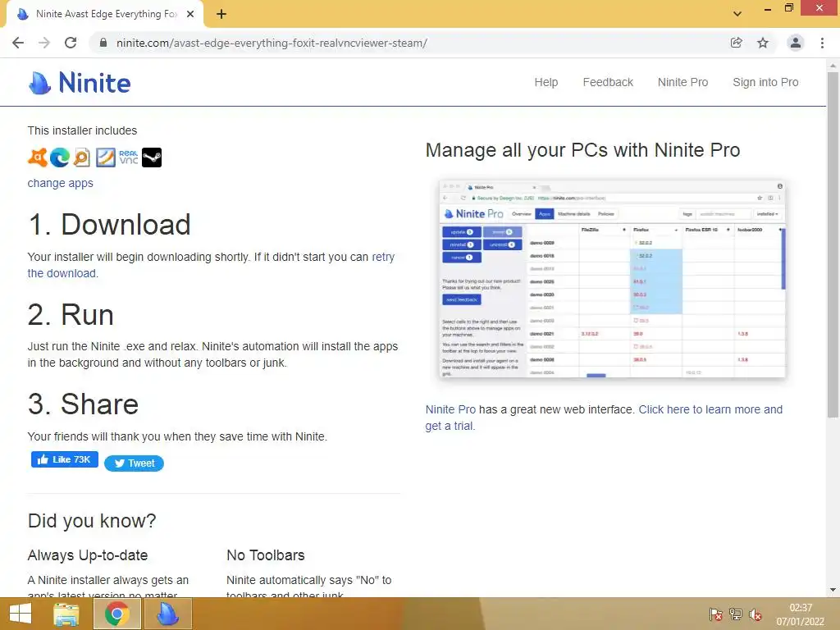Bookmark this page with star icon

[x=763, y=43]
